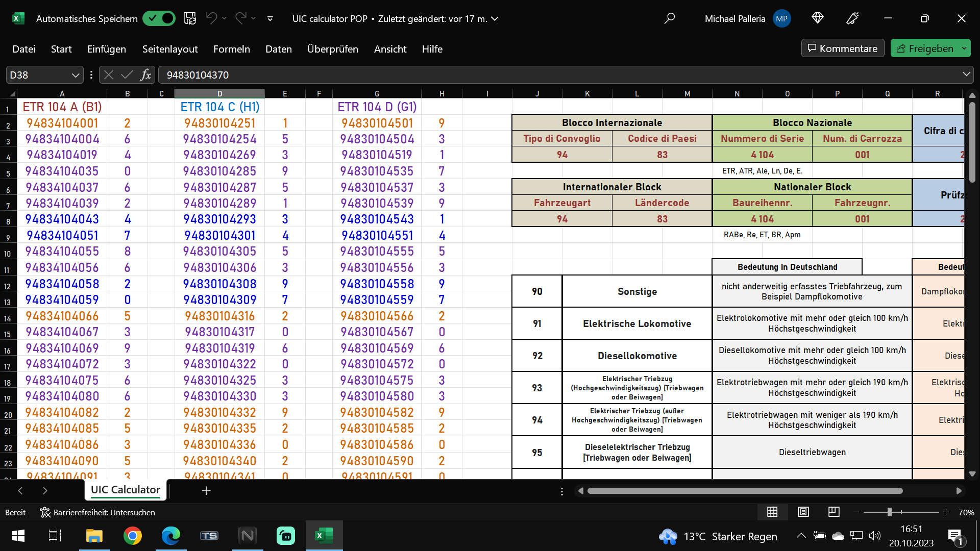Screen dimensions: 980x551
Task: Open Chrome from the Windows taskbar
Action: tap(133, 536)
